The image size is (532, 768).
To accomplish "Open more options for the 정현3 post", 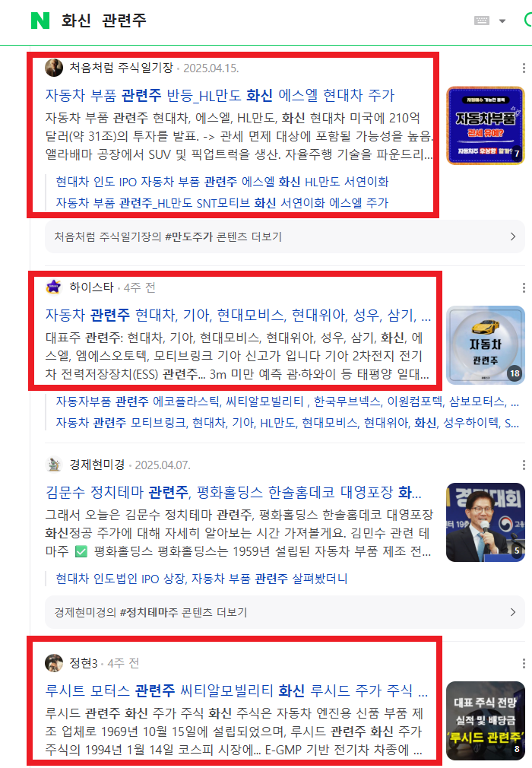I will pos(524,663).
